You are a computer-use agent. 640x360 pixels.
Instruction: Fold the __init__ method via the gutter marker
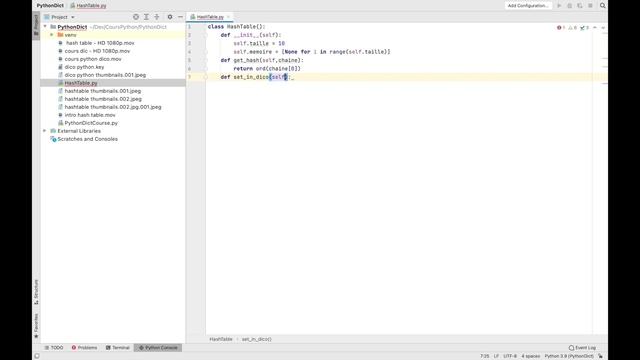[205, 35]
